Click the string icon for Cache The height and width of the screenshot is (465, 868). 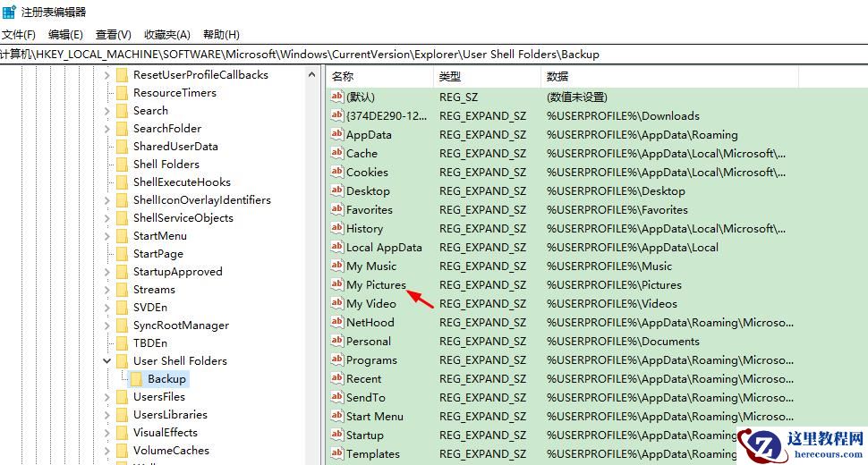337,153
